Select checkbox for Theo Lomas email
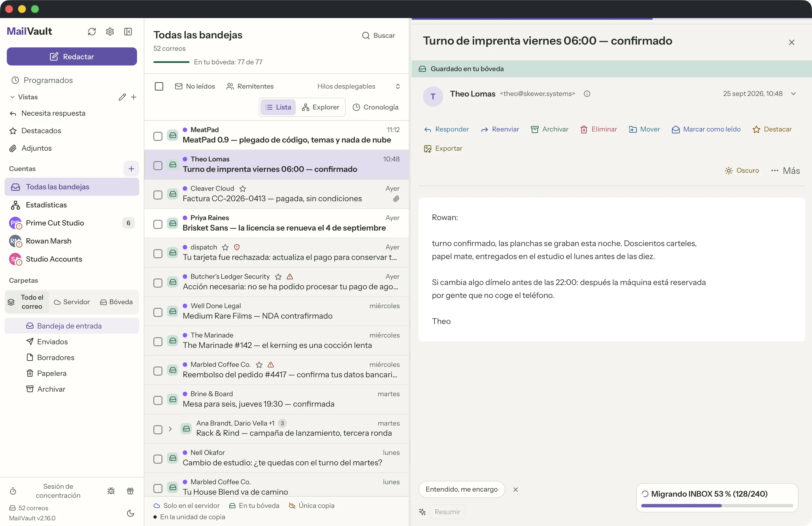812x526 pixels. pyautogui.click(x=158, y=166)
